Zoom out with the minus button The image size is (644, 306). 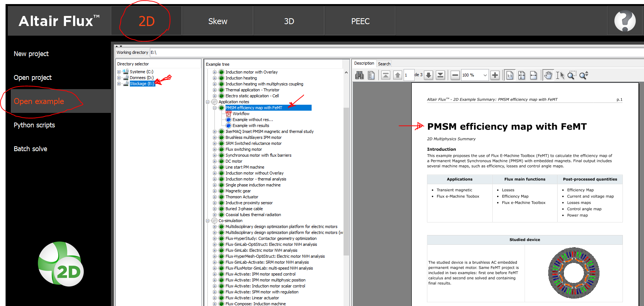[x=455, y=75]
